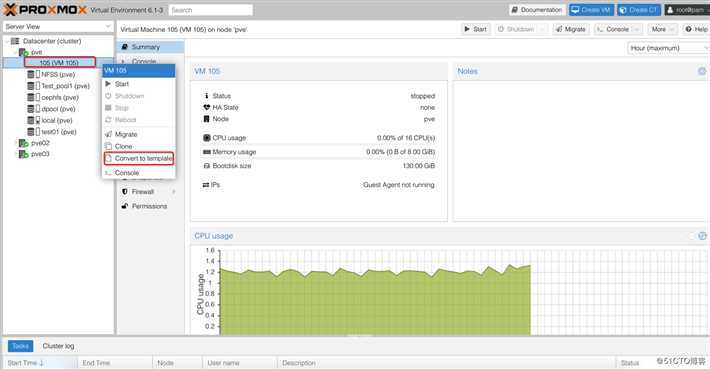
Task: Sort by the End Time column header
Action: coord(115,363)
